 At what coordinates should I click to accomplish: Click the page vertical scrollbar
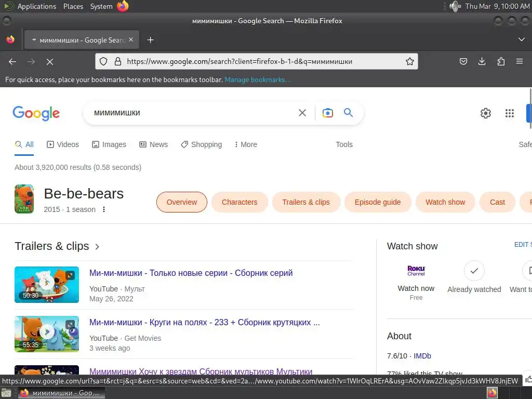(530, 109)
